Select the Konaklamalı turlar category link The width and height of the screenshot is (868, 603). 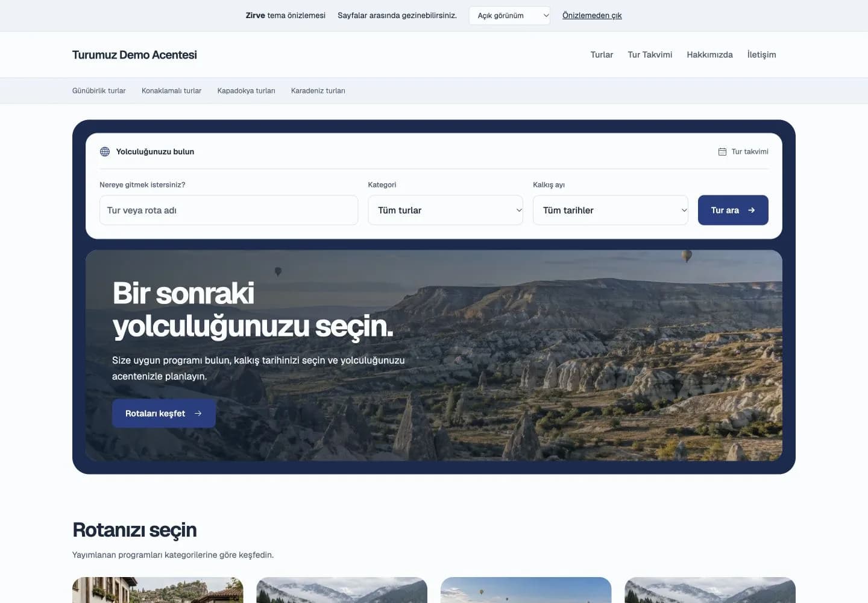pyautogui.click(x=171, y=90)
